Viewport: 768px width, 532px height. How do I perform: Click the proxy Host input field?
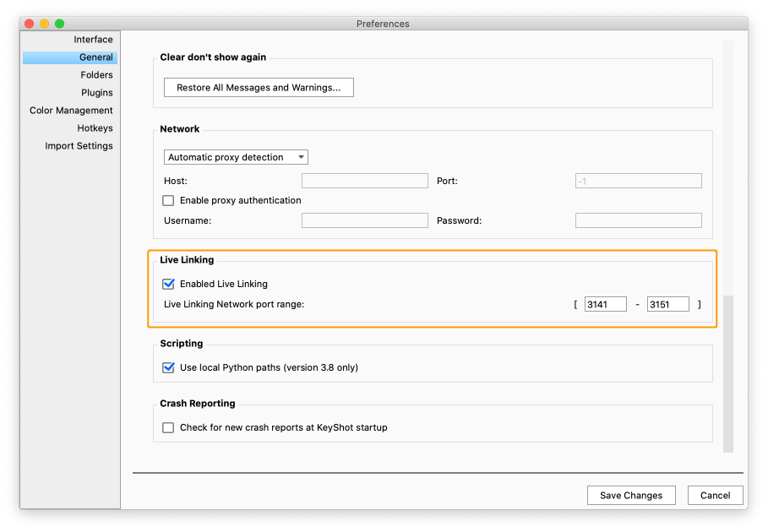tap(364, 181)
